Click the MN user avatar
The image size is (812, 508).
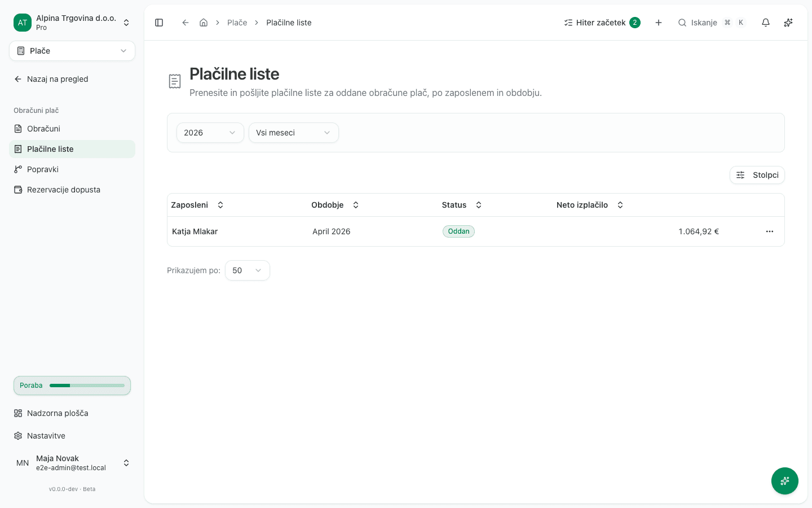pyautogui.click(x=23, y=463)
